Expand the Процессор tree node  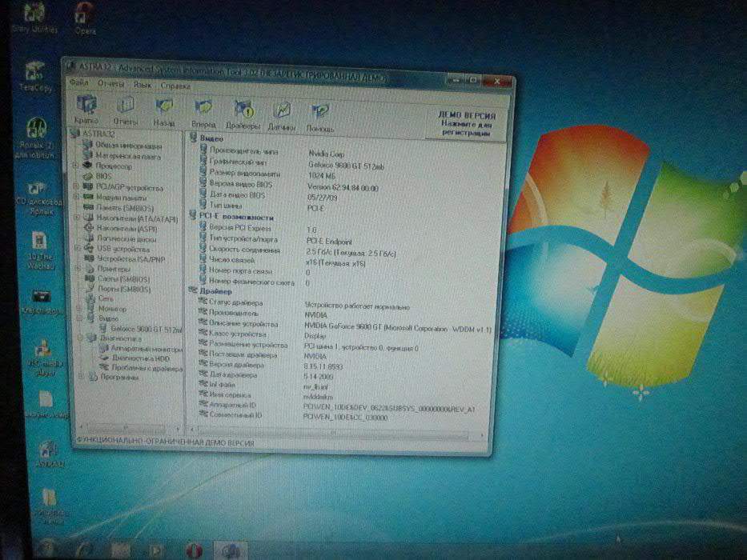(75, 166)
